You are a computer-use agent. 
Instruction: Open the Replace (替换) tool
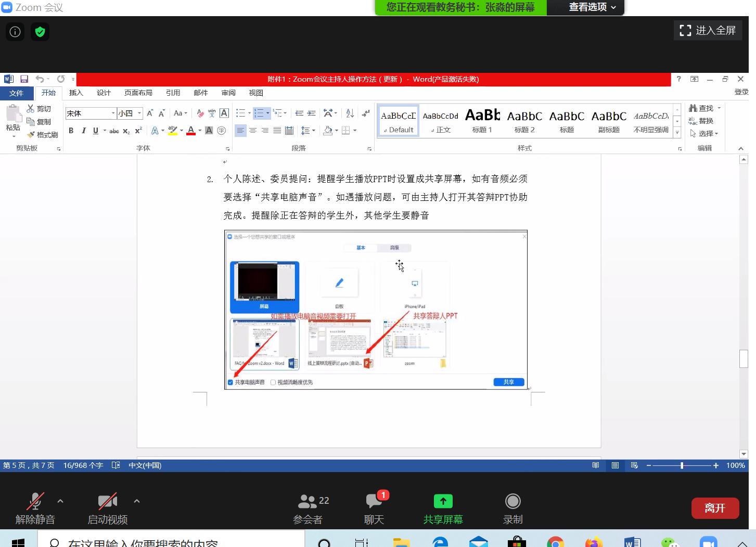point(706,120)
